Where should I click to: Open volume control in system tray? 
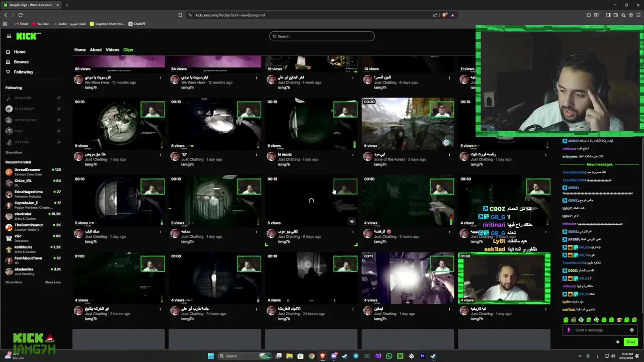613,356
